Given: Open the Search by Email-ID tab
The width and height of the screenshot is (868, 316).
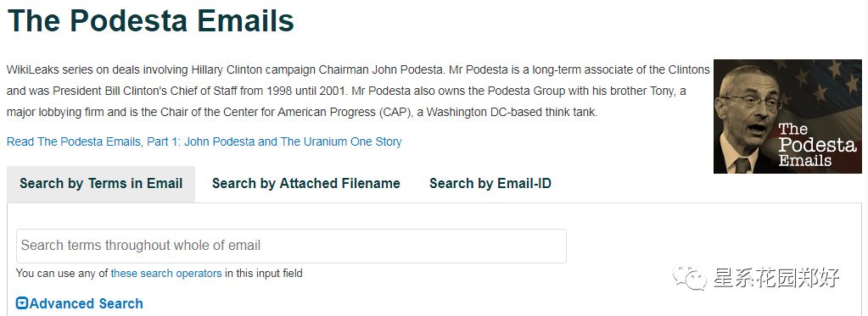Looking at the screenshot, I should [490, 184].
